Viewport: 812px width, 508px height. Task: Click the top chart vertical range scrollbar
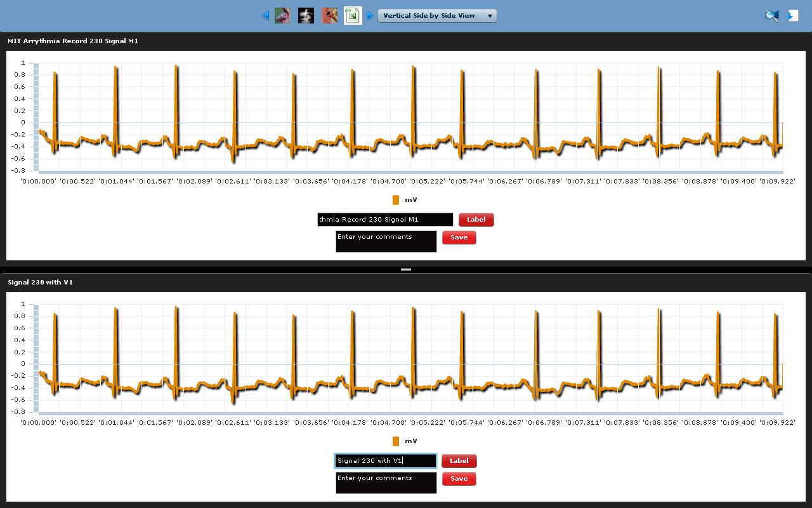point(36,117)
